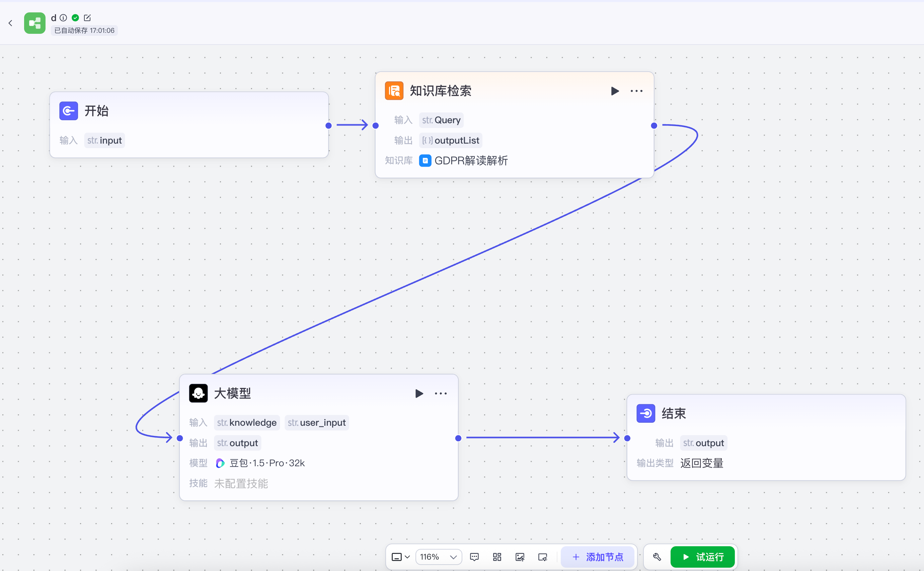Click the wrench debug icon
This screenshot has height=571, width=924.
pyautogui.click(x=657, y=557)
